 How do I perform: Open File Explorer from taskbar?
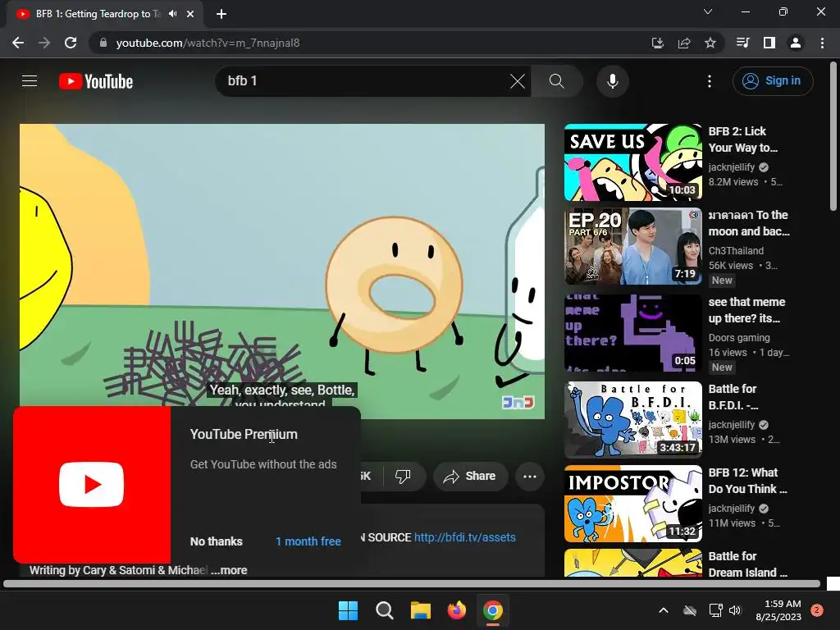click(x=421, y=610)
